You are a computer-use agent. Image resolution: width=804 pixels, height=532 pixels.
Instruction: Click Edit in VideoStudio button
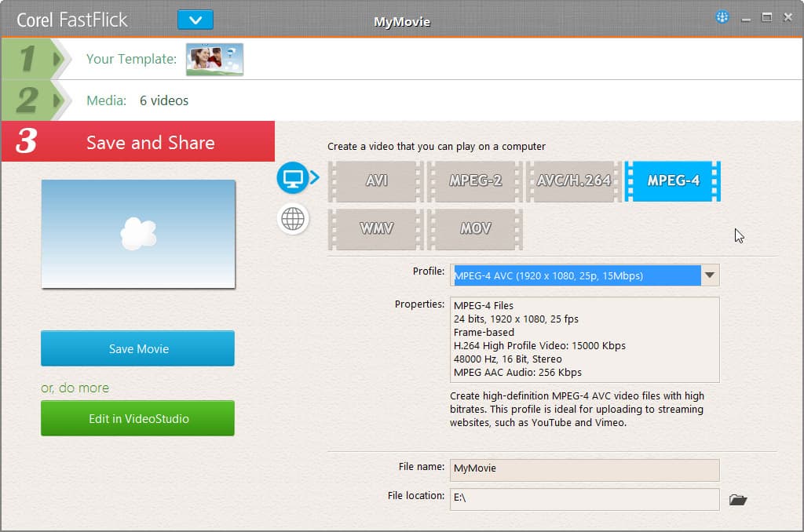pyautogui.click(x=138, y=418)
